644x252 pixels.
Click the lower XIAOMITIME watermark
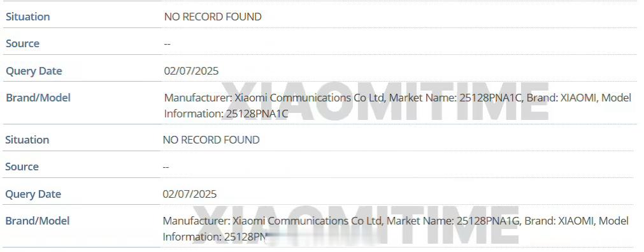(355, 225)
